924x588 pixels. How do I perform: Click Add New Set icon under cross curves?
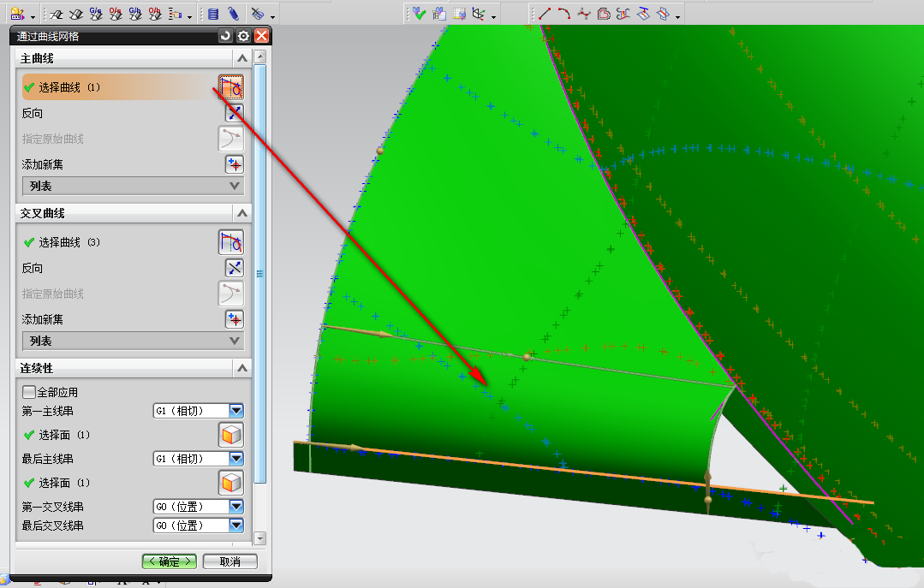click(234, 319)
